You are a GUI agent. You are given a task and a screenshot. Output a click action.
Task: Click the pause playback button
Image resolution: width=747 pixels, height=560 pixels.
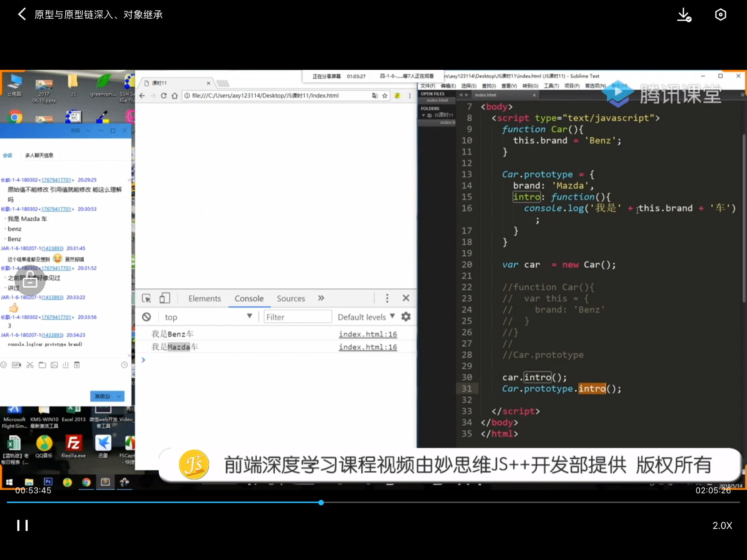coord(24,525)
